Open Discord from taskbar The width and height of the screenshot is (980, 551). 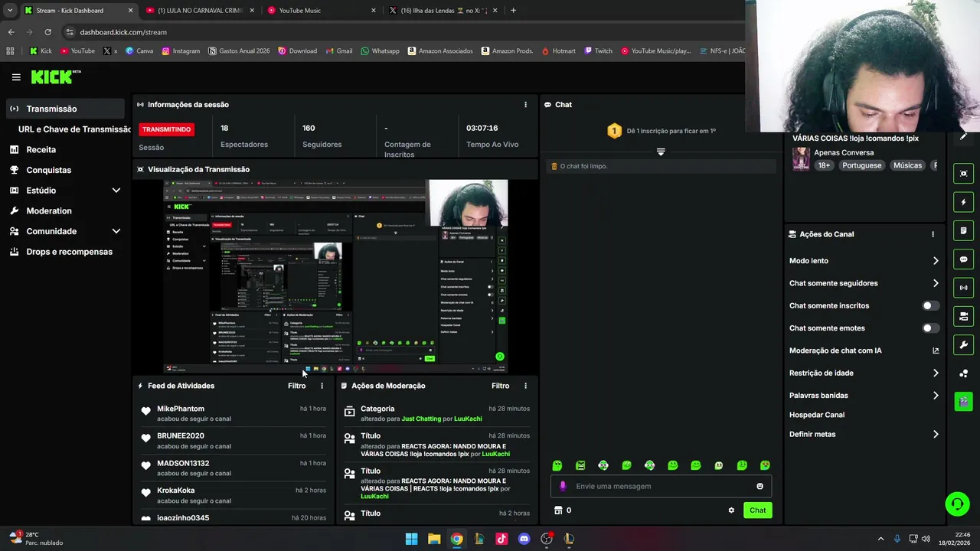pos(524,539)
